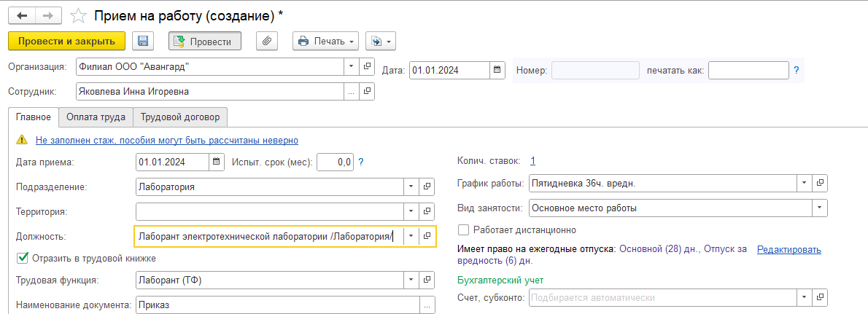Click the create-based-on icon next to Печать
This screenshot has width=868, height=314.
coord(380,41)
